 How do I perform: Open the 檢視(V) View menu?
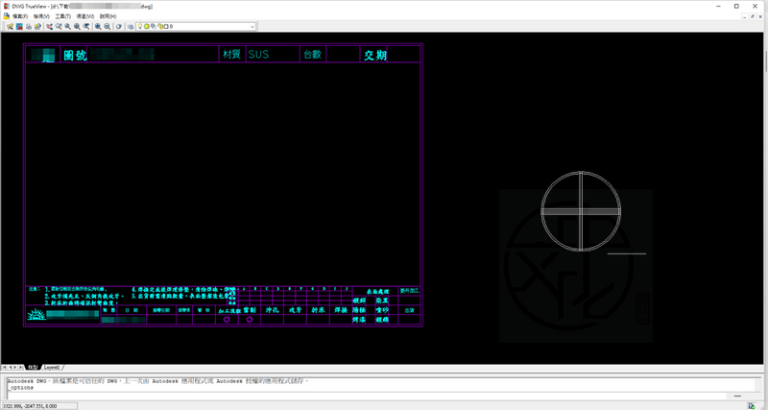[41, 16]
